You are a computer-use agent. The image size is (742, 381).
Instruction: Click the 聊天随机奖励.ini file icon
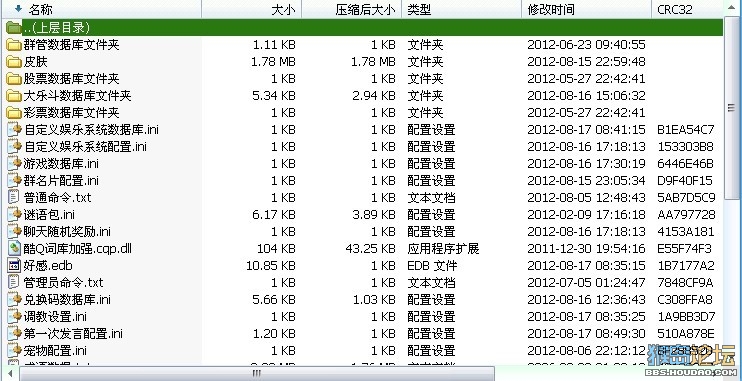point(15,232)
